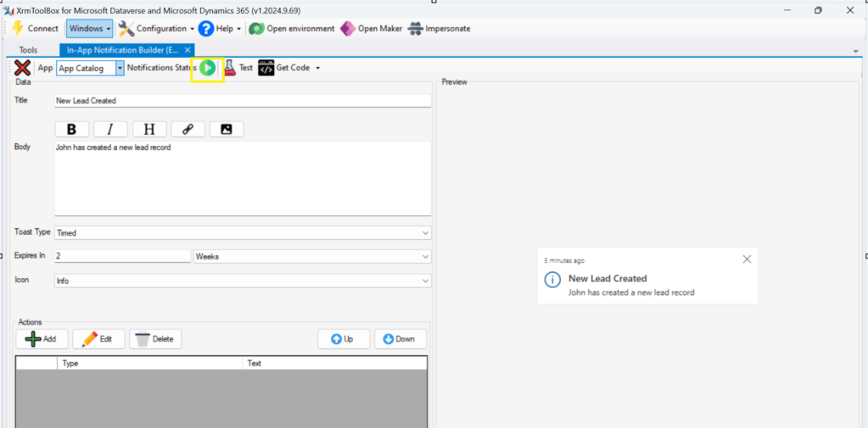This screenshot has width=868, height=428.
Task: Click the red X close tool icon
Action: click(x=23, y=68)
